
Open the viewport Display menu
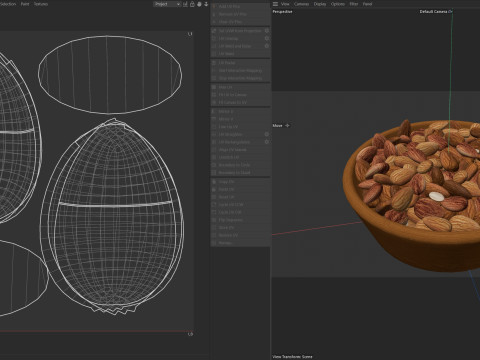(320, 4)
